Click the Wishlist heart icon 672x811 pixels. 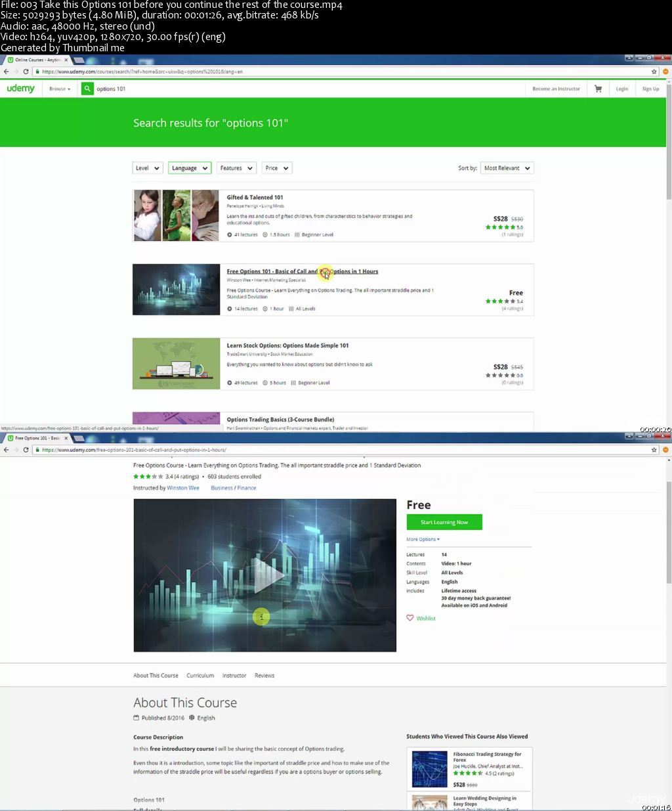[x=410, y=618]
